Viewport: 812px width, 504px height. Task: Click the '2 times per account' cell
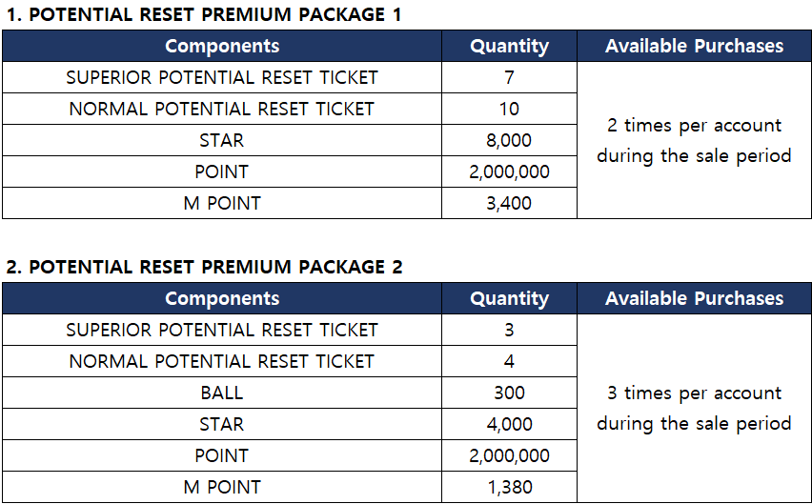coord(694,140)
